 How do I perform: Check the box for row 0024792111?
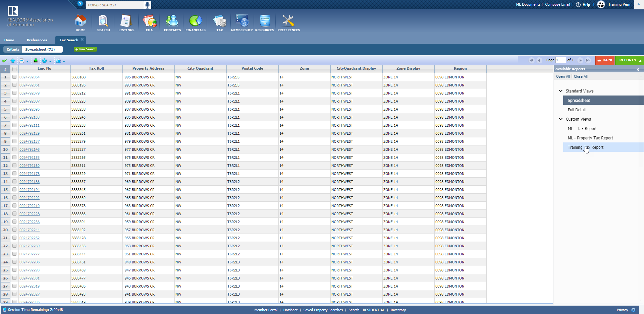tap(14, 125)
